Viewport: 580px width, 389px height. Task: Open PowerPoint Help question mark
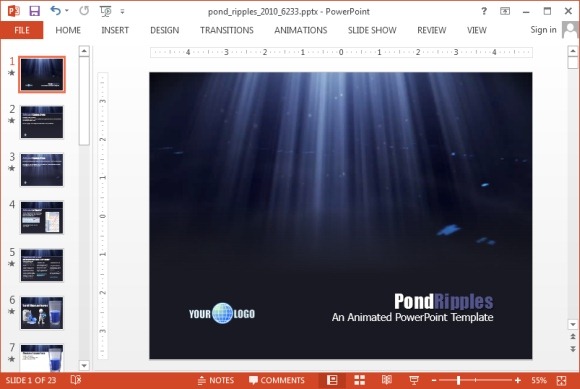(x=484, y=11)
